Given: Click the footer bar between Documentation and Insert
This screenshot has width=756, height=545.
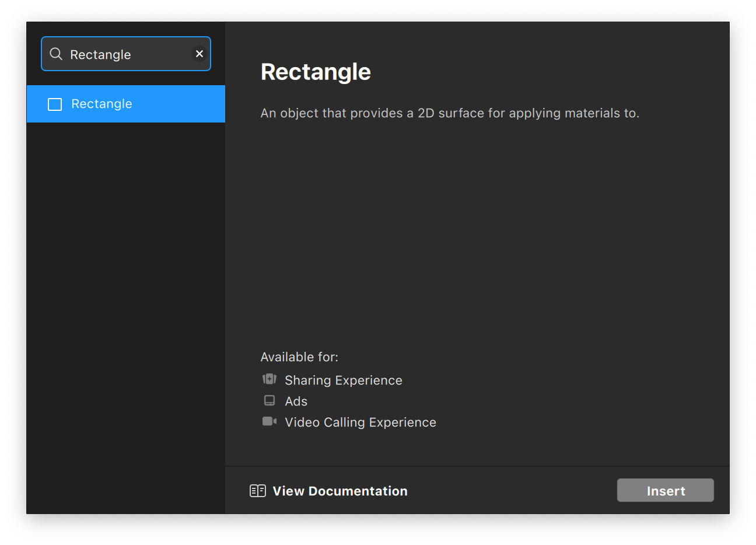Looking at the screenshot, I should [512, 491].
